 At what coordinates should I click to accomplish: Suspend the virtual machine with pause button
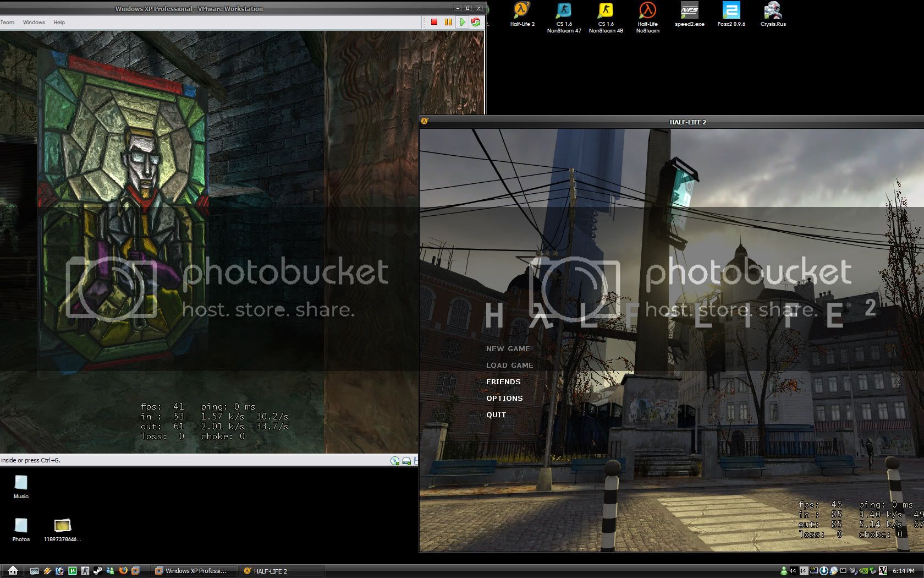tap(448, 22)
